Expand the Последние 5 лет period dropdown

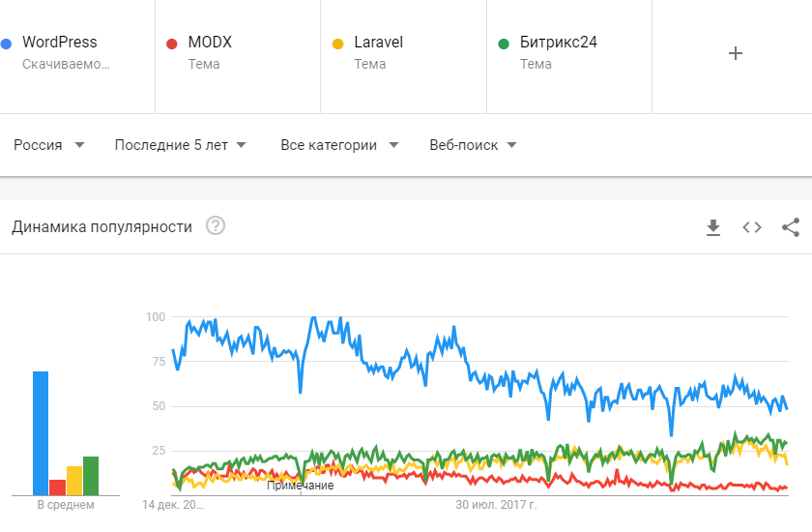click(180, 145)
